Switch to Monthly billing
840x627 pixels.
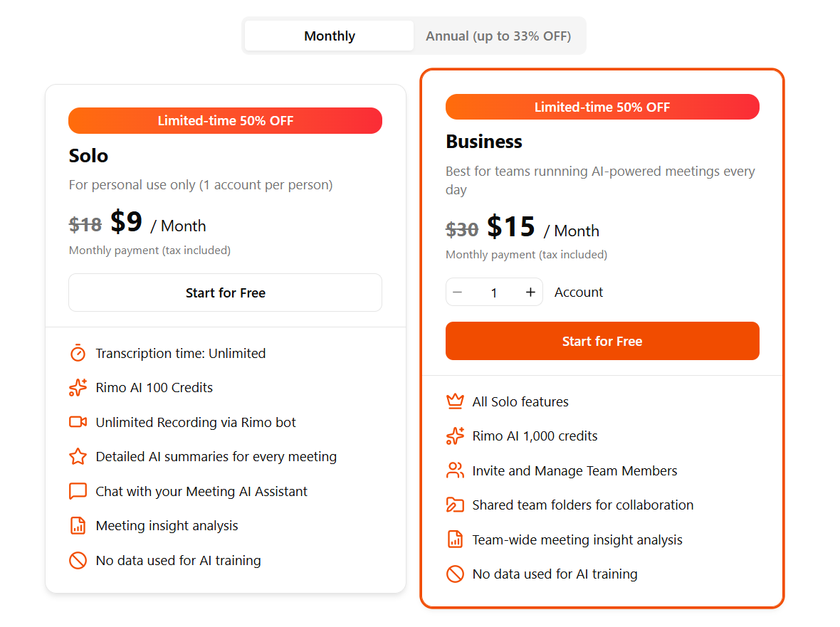tap(329, 36)
